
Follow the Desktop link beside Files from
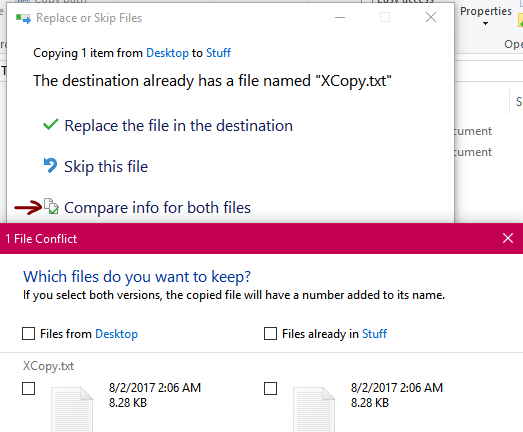[x=116, y=334]
